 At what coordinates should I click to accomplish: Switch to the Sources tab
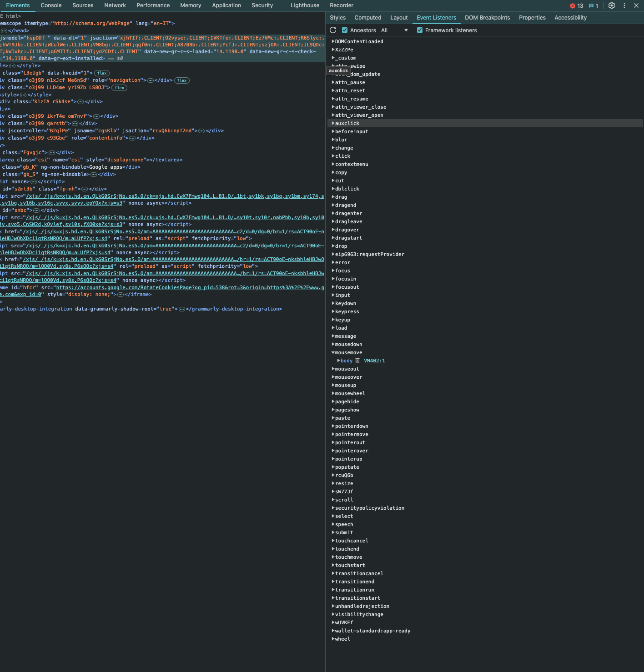click(83, 5)
